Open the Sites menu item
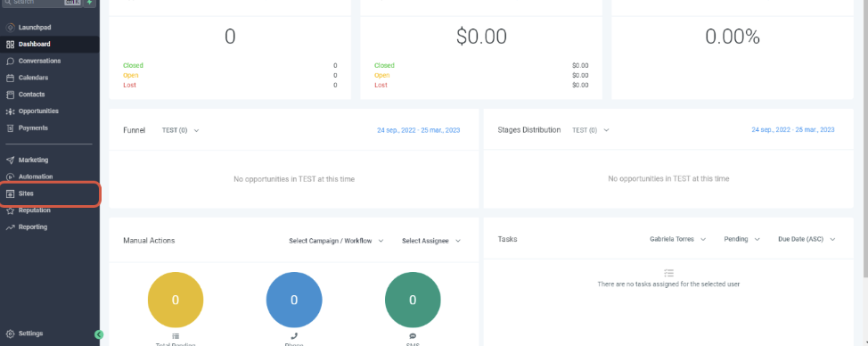The image size is (868, 346). pos(50,194)
